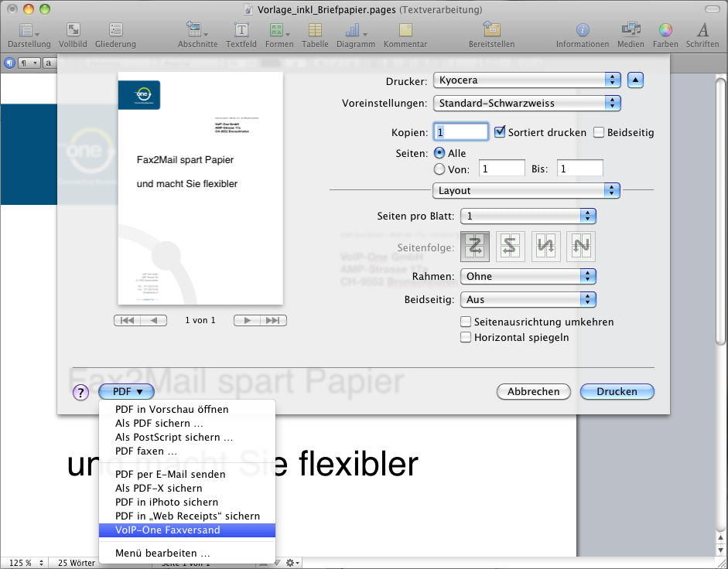Go to next preview page
The height and width of the screenshot is (569, 728).
pyautogui.click(x=247, y=320)
